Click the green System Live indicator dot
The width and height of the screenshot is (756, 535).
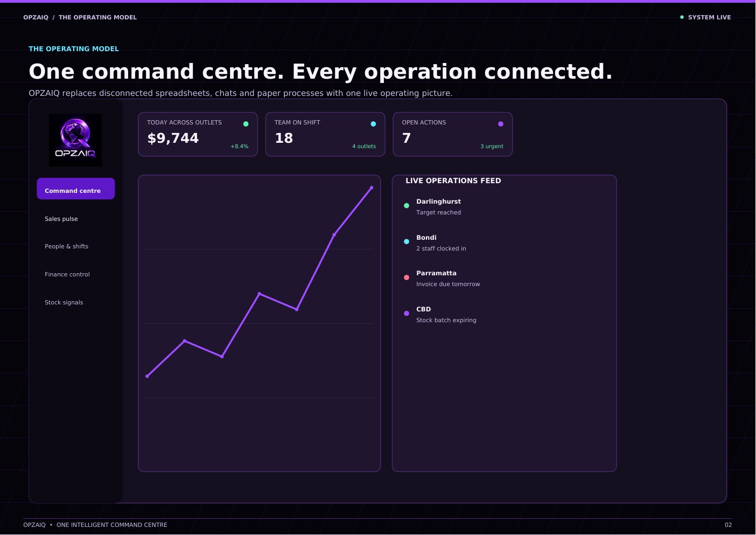tap(682, 17)
